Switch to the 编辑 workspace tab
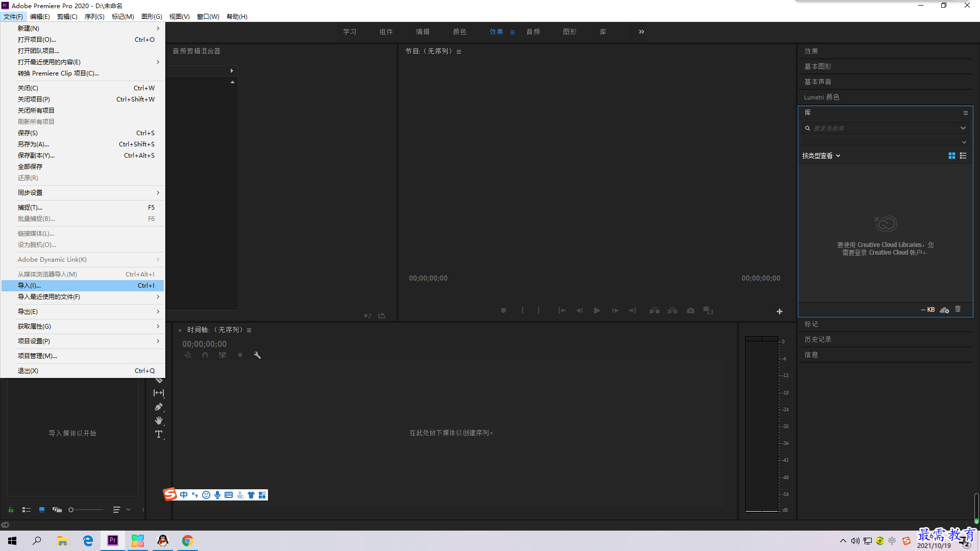This screenshot has height=551, width=980. [423, 32]
